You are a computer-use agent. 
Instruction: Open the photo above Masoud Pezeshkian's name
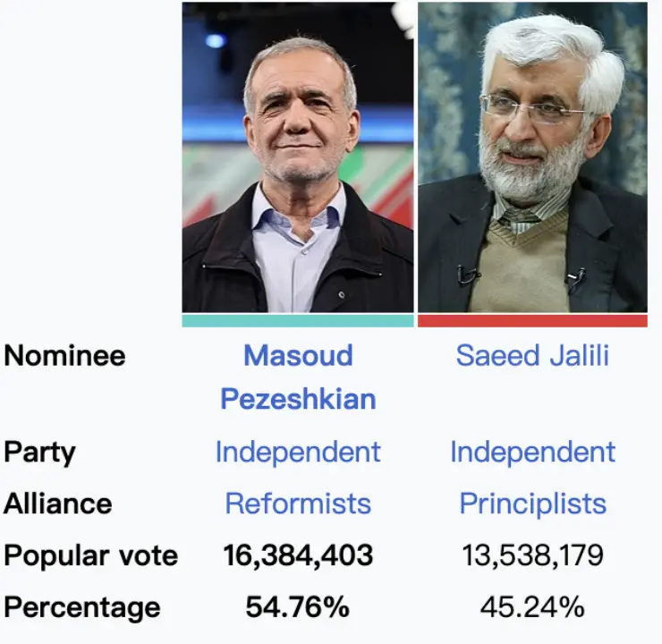click(298, 157)
